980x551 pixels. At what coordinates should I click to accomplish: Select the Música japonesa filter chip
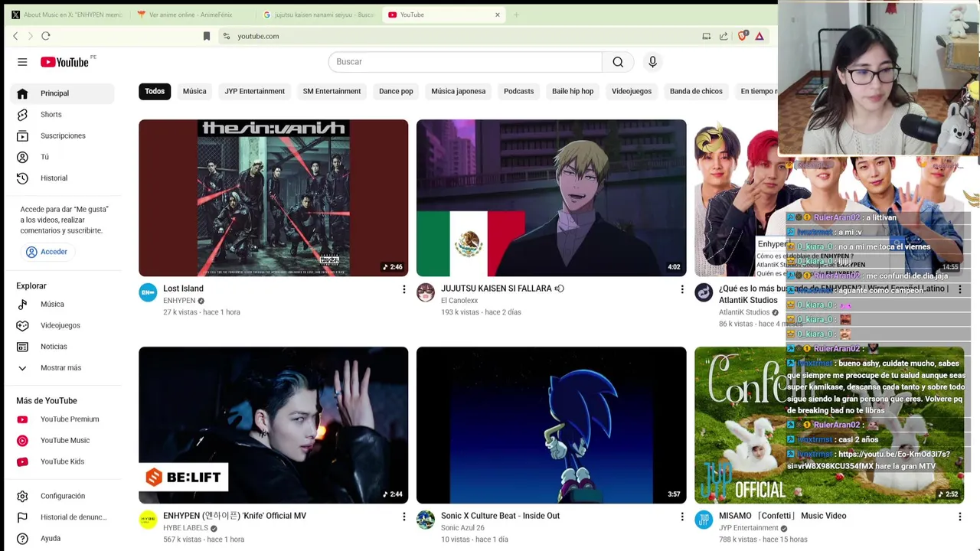tap(458, 91)
